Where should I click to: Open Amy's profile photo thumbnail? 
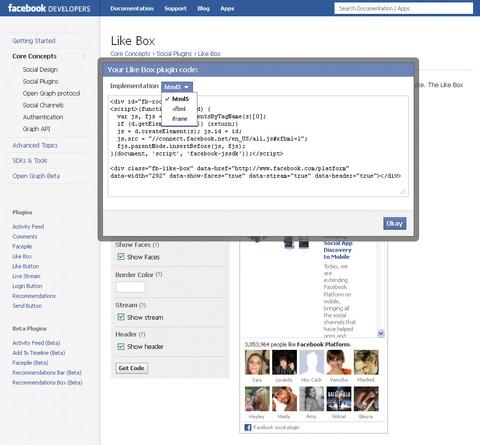[x=312, y=399]
